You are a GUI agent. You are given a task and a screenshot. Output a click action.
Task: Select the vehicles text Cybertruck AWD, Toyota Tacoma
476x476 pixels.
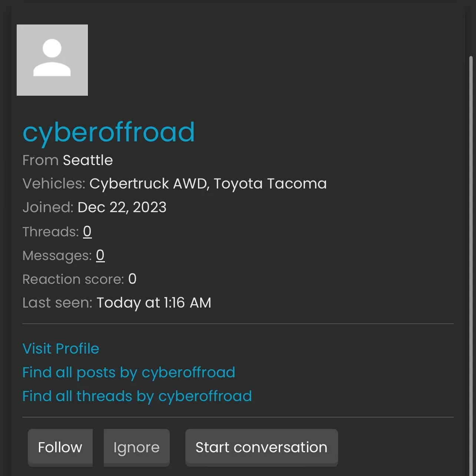pos(208,184)
